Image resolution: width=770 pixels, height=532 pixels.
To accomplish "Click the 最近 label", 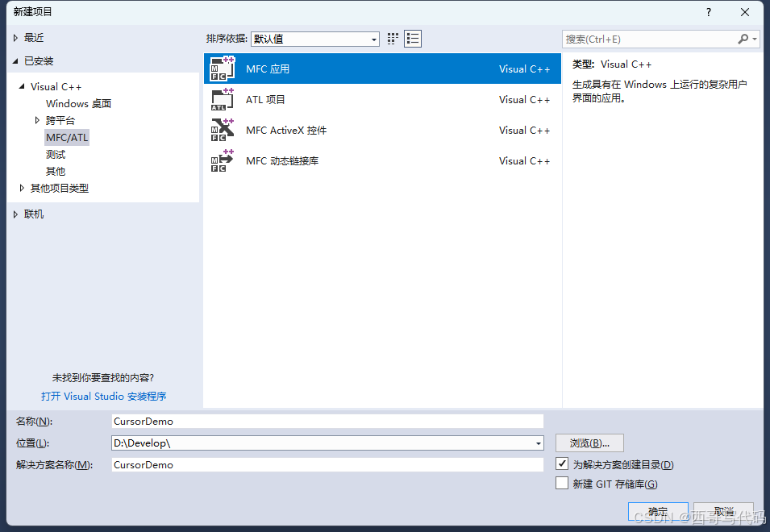I will click(x=34, y=38).
